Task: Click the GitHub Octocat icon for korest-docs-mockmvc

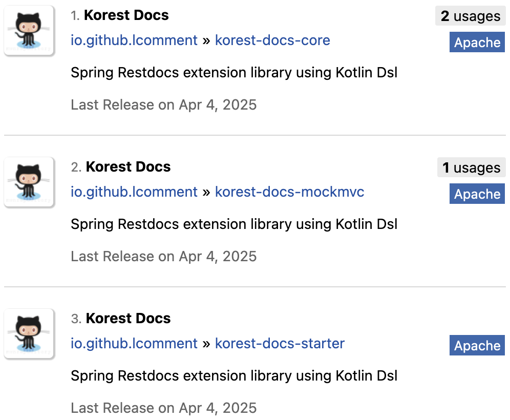Action: click(x=29, y=182)
